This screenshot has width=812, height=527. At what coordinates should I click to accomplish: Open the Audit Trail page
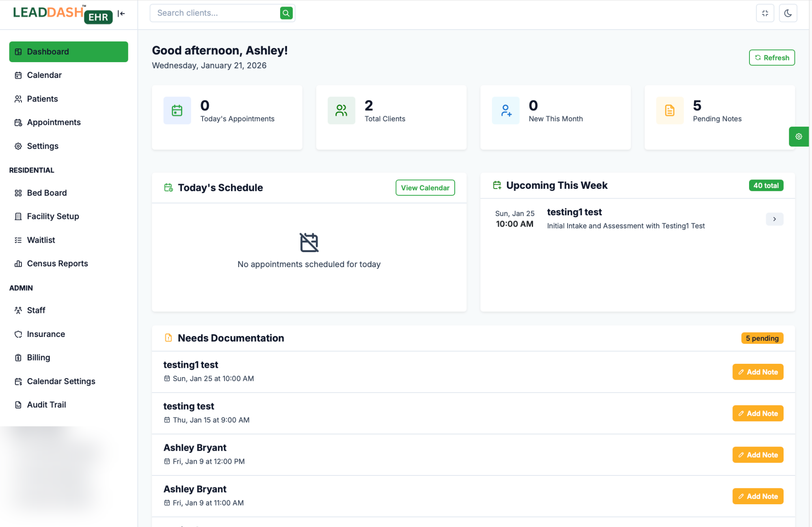[x=46, y=405]
